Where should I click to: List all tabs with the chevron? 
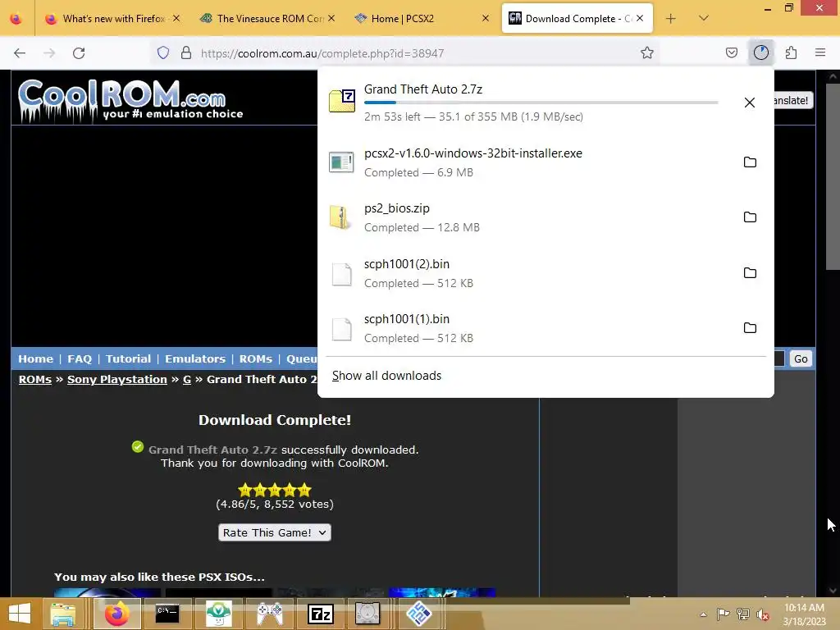click(704, 18)
